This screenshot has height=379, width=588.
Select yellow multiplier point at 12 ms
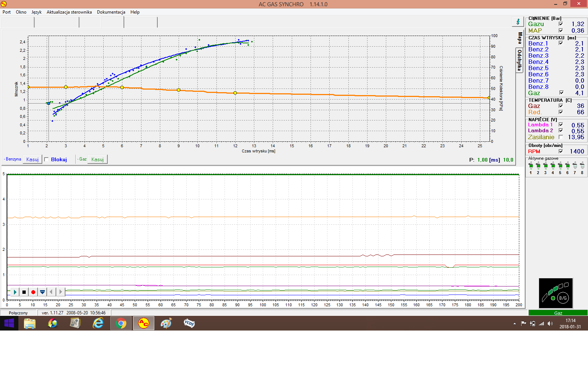(x=235, y=93)
